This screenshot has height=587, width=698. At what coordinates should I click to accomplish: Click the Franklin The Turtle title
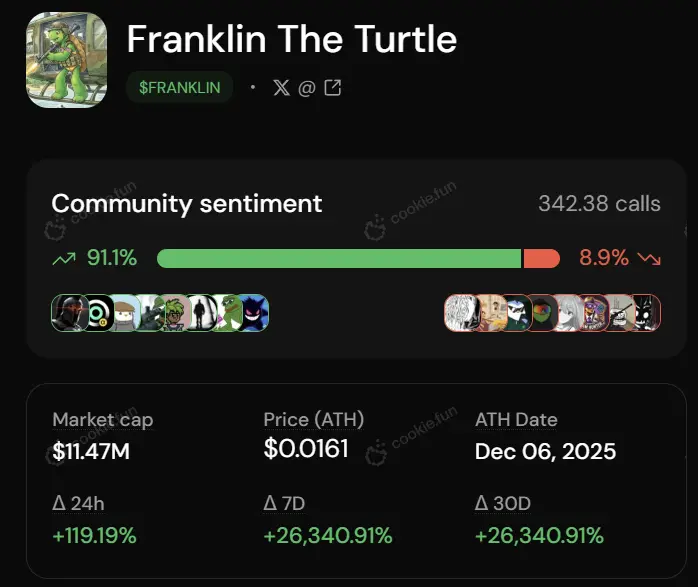pyautogui.click(x=291, y=40)
